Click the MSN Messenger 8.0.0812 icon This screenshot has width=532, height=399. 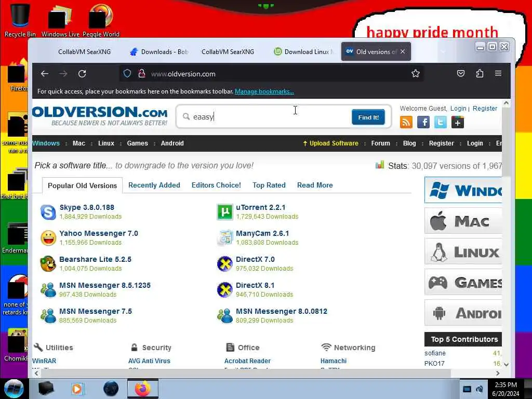click(x=224, y=315)
